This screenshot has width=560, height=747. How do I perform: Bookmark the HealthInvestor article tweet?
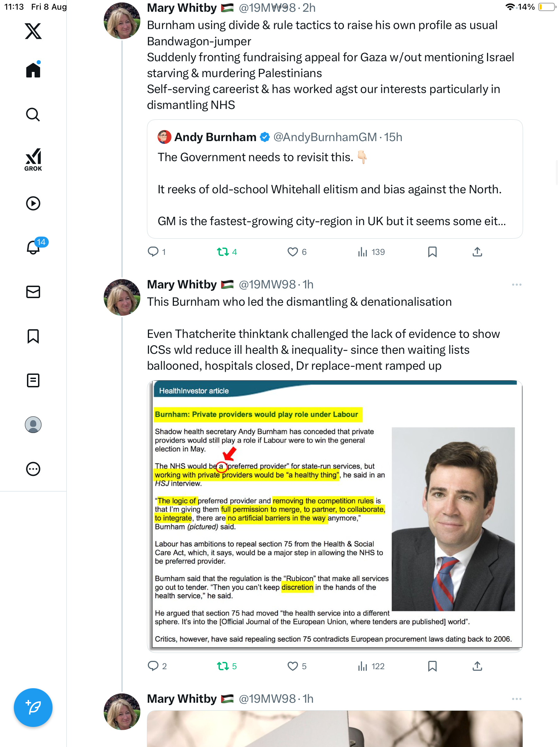pyautogui.click(x=432, y=666)
